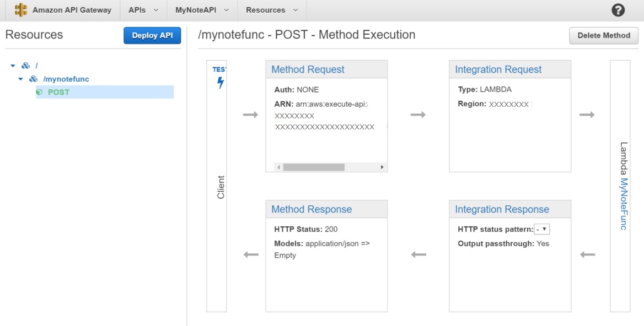Click the Client panel label
The image size is (644, 326).
pyautogui.click(x=221, y=187)
